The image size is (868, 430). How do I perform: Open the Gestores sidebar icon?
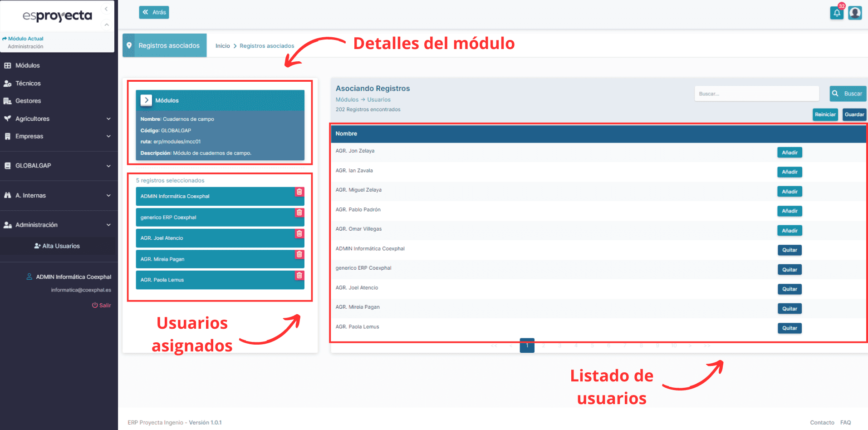coord(8,100)
